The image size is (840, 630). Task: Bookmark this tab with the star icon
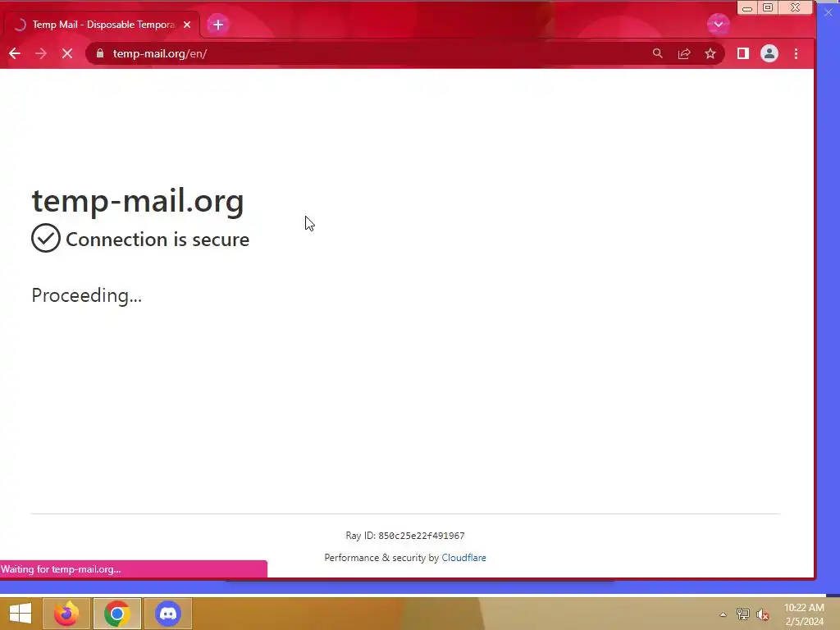pyautogui.click(x=710, y=53)
